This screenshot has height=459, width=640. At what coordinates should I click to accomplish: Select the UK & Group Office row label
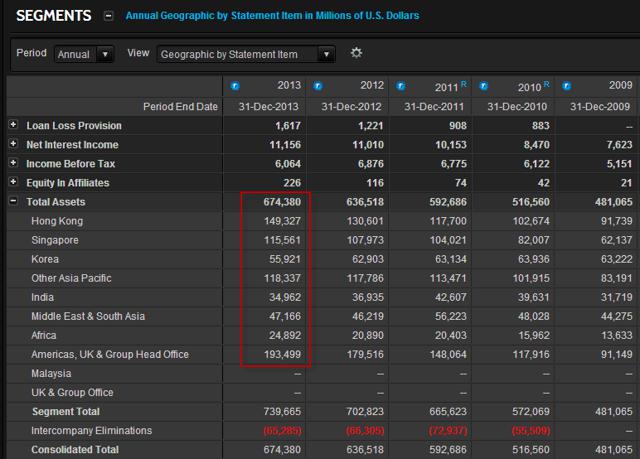[x=72, y=392]
